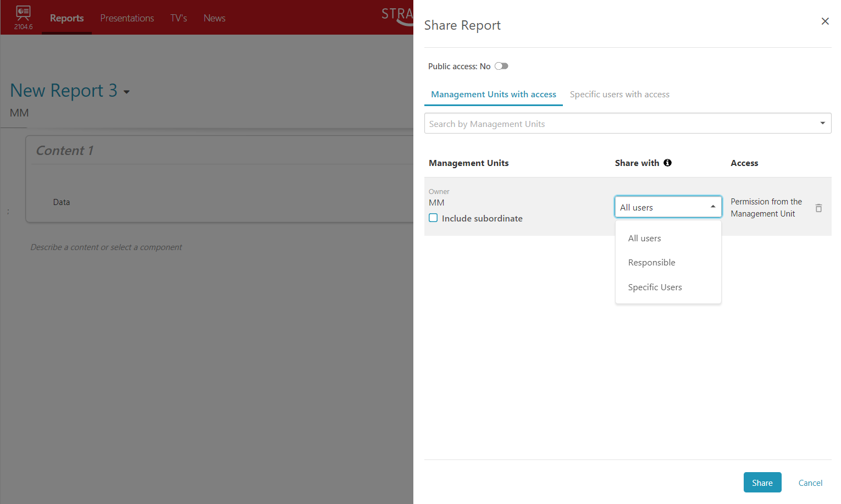Close the Share Report panel
Viewport: 841px width, 504px height.
click(x=825, y=21)
